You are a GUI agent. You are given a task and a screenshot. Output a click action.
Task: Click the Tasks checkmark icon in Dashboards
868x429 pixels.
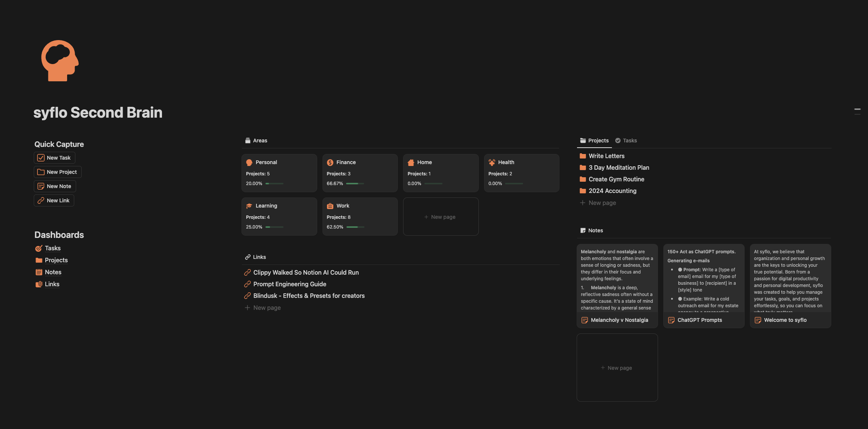pyautogui.click(x=39, y=248)
